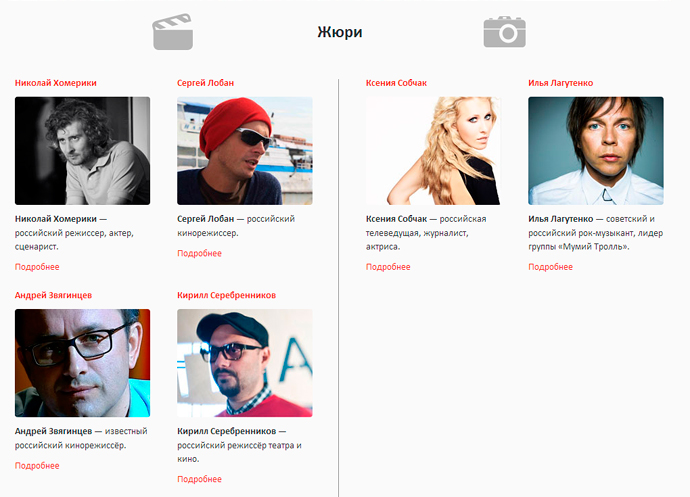Image resolution: width=690 pixels, height=497 pixels.
Task: Click Подробнее under Андрей Звягинцев
Action: point(37,466)
